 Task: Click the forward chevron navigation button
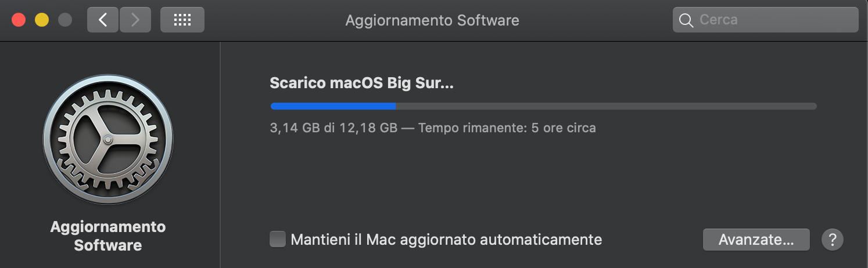point(135,20)
